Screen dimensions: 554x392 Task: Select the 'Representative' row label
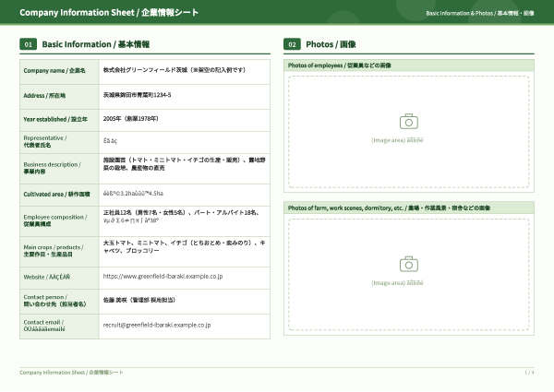point(45,141)
